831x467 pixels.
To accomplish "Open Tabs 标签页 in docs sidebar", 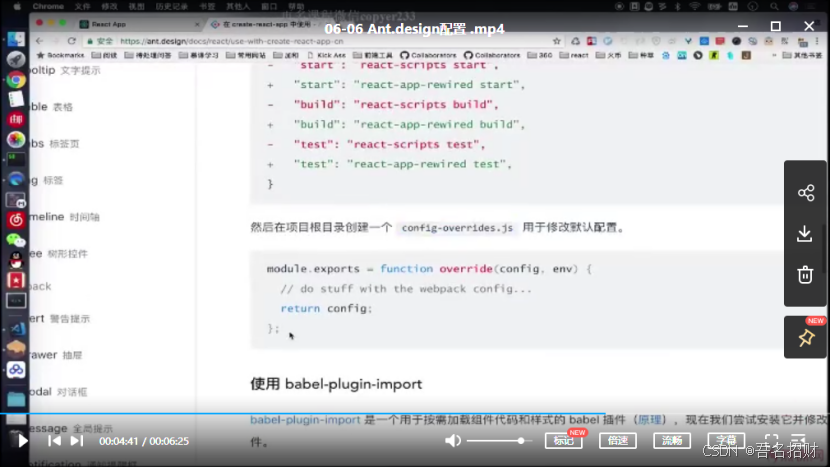I will (55, 143).
